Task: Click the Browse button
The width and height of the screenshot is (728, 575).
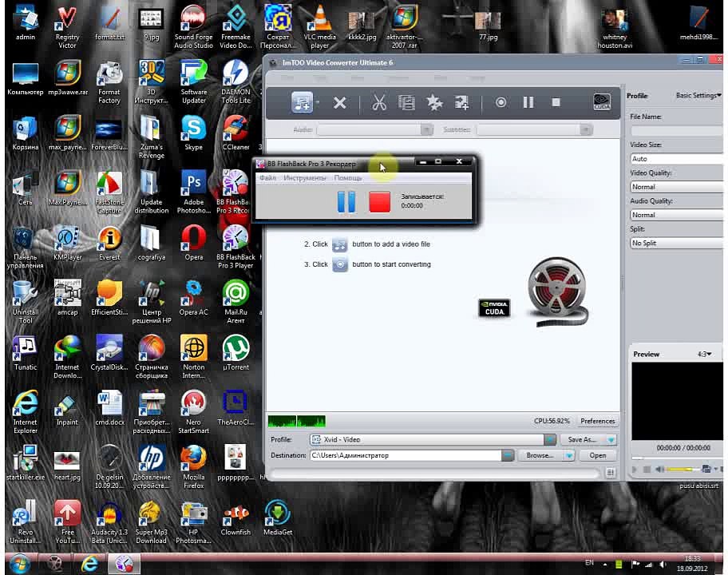Action: [x=540, y=455]
